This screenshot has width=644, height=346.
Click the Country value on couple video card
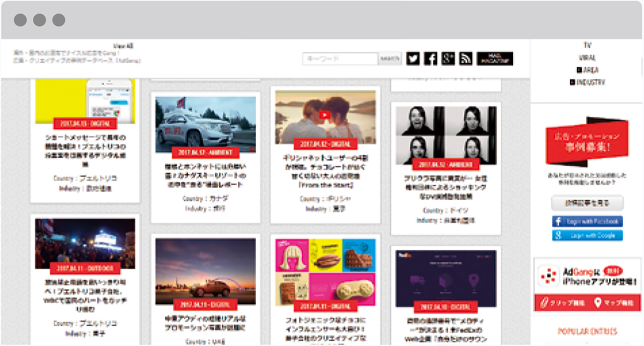[x=338, y=199]
